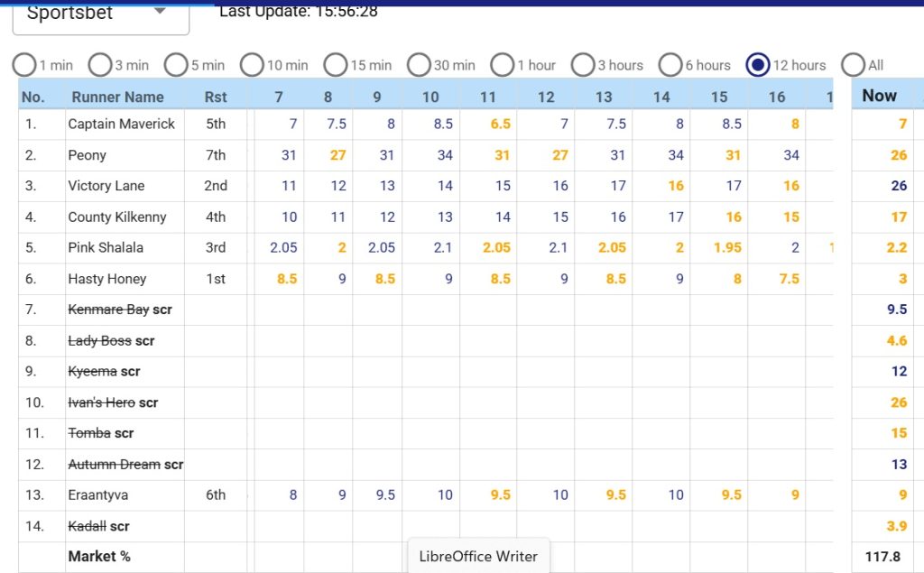The height and width of the screenshot is (573, 924).
Task: Click the Runner Name column header
Action: tap(117, 97)
